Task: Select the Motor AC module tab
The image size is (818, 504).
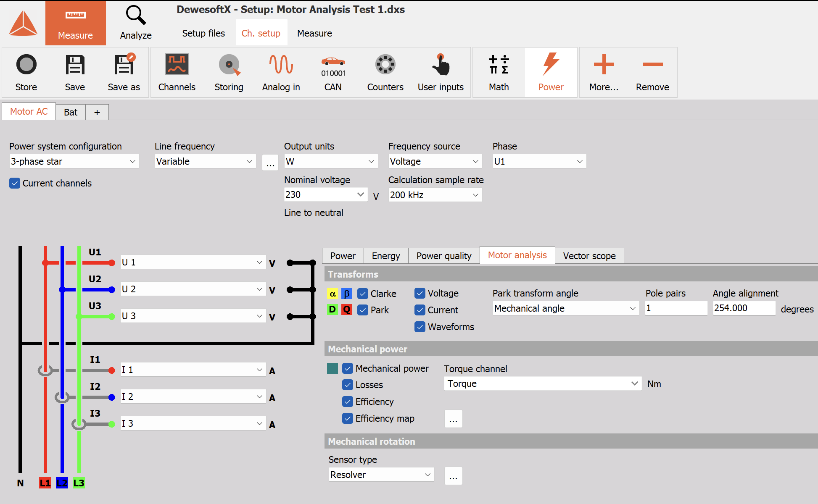Action: 29,112
